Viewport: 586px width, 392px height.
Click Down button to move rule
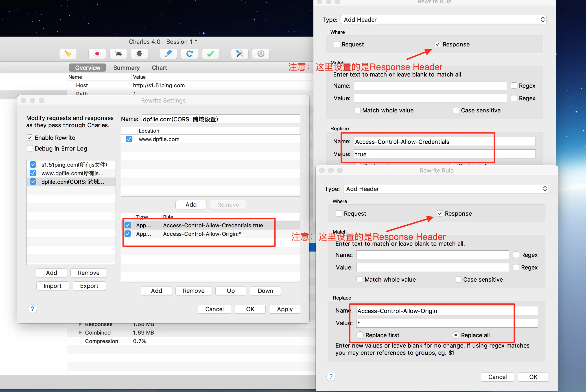click(x=265, y=291)
